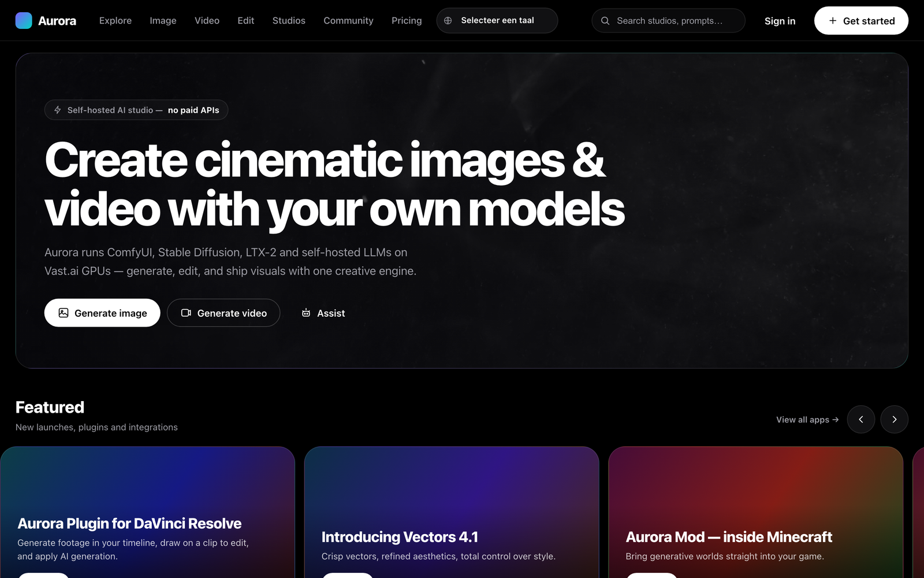Open the Explore menu item
The image size is (924, 578).
point(115,21)
